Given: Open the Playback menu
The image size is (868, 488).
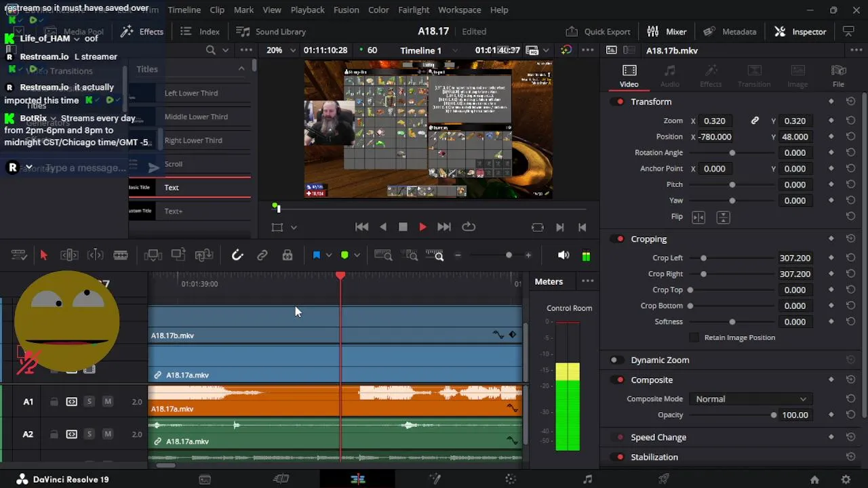Looking at the screenshot, I should (307, 9).
